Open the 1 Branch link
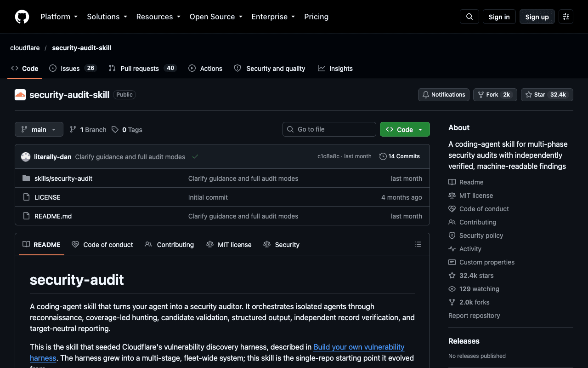This screenshot has height=368, width=588. point(88,130)
